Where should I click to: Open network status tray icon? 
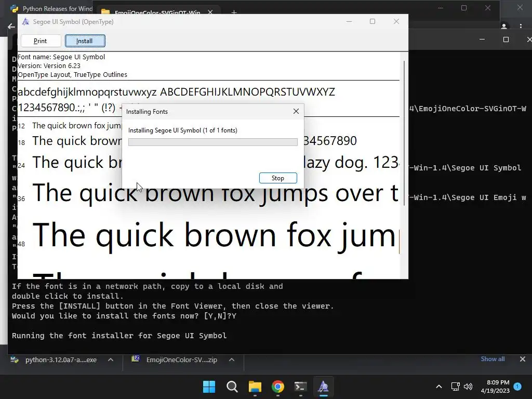point(455,387)
